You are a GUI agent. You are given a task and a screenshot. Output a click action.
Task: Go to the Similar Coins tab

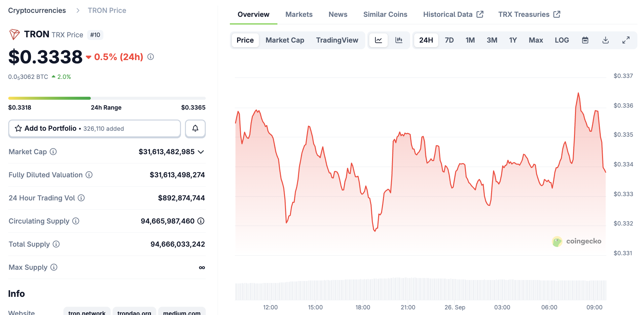tap(385, 15)
